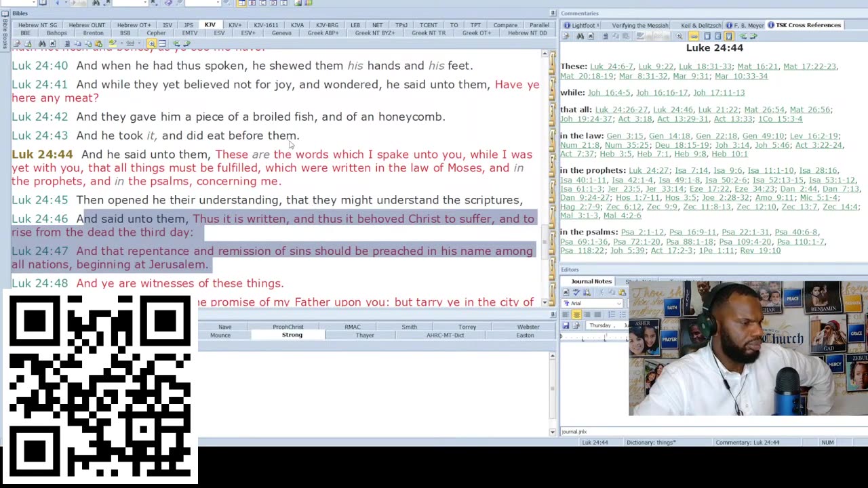868x488 pixels.
Task: Click the Strong dictionary tab
Action: click(292, 335)
